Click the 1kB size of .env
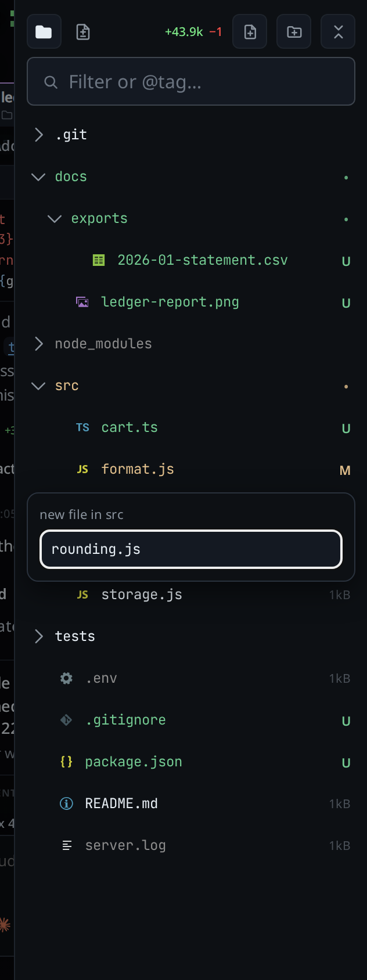The width and height of the screenshot is (367, 980). pyautogui.click(x=340, y=679)
